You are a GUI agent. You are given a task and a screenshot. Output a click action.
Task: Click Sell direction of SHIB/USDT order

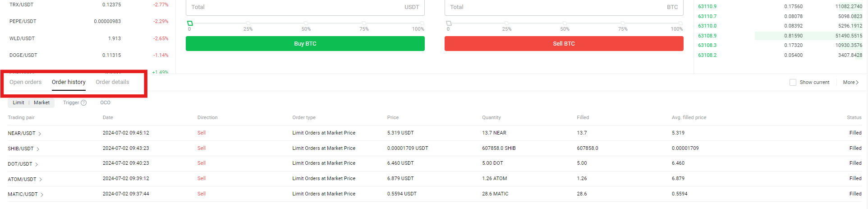pos(202,148)
